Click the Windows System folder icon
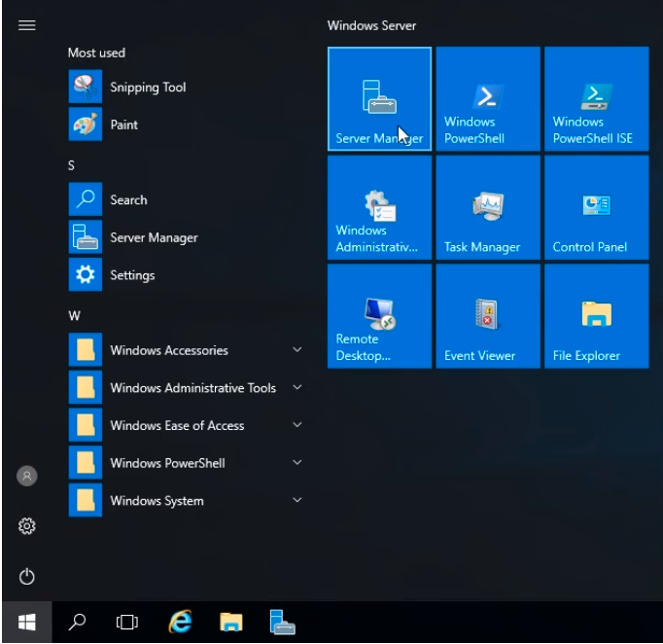 tap(86, 500)
